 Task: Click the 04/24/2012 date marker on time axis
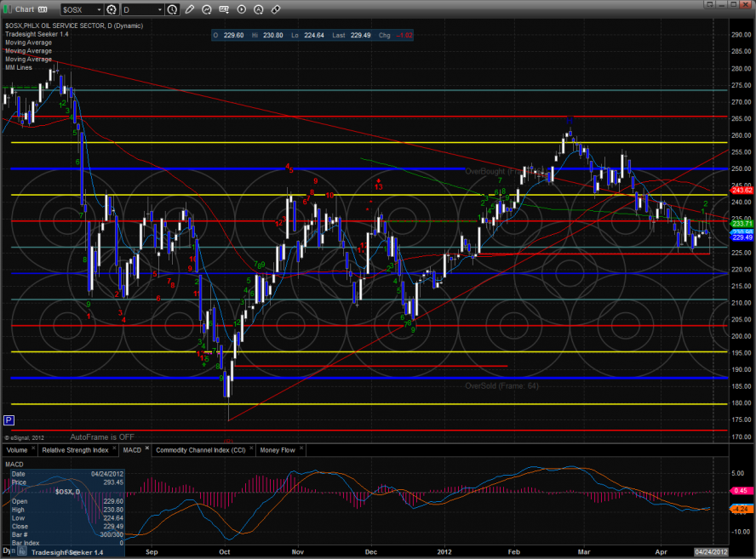click(713, 551)
